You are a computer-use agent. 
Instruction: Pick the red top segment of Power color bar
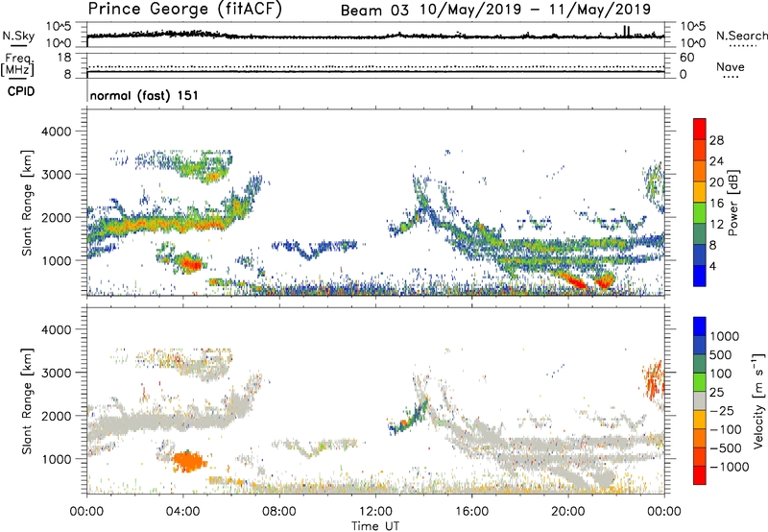700,129
